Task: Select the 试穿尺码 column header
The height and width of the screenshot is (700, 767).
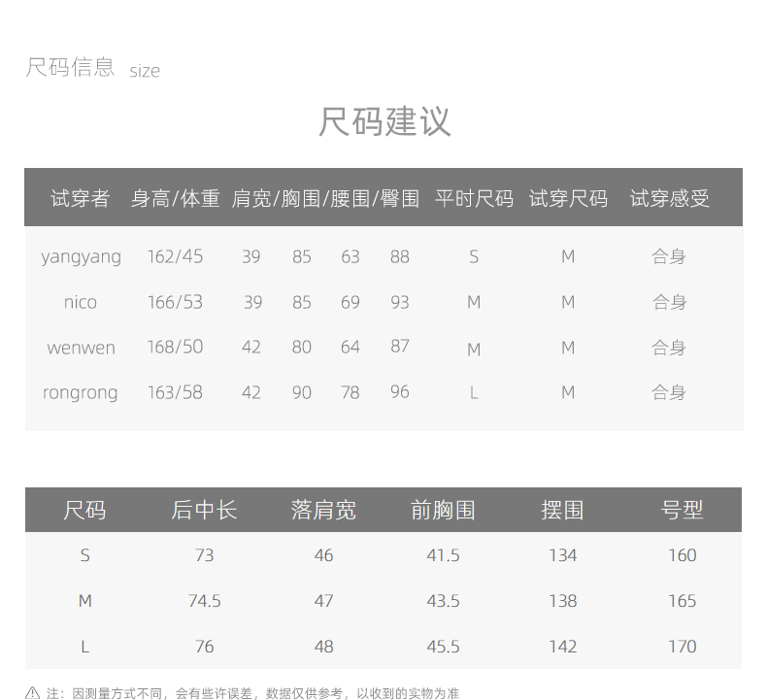Action: 568,199
